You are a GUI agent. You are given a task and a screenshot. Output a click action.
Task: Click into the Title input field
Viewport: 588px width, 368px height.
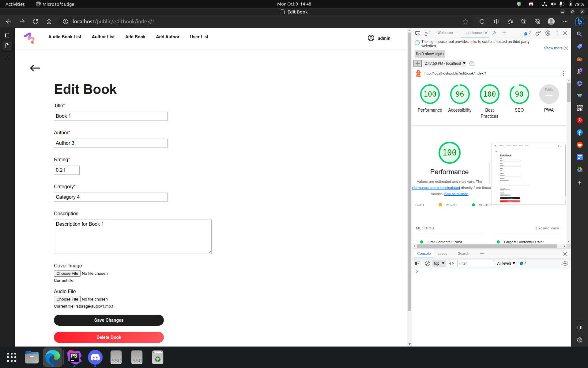[x=111, y=116]
